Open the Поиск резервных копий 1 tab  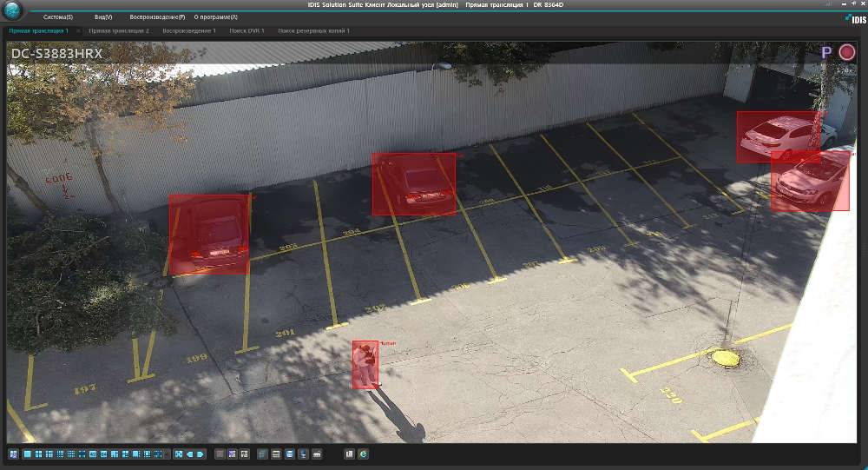pos(313,31)
